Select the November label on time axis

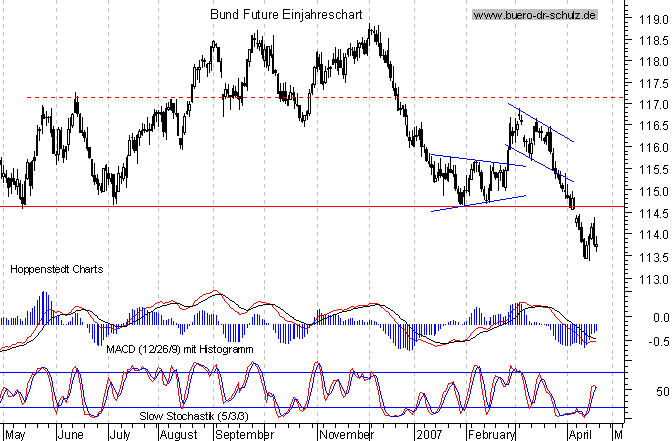(346, 436)
